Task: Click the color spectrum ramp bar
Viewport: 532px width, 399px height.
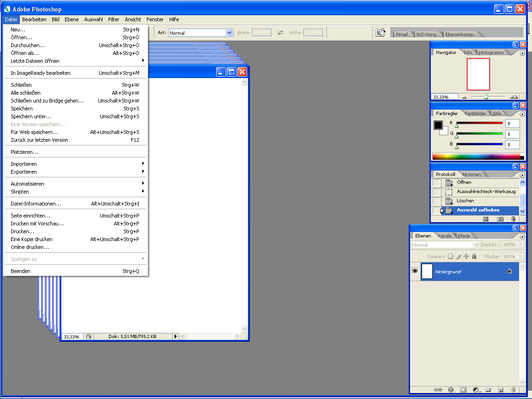Action: 478,157
